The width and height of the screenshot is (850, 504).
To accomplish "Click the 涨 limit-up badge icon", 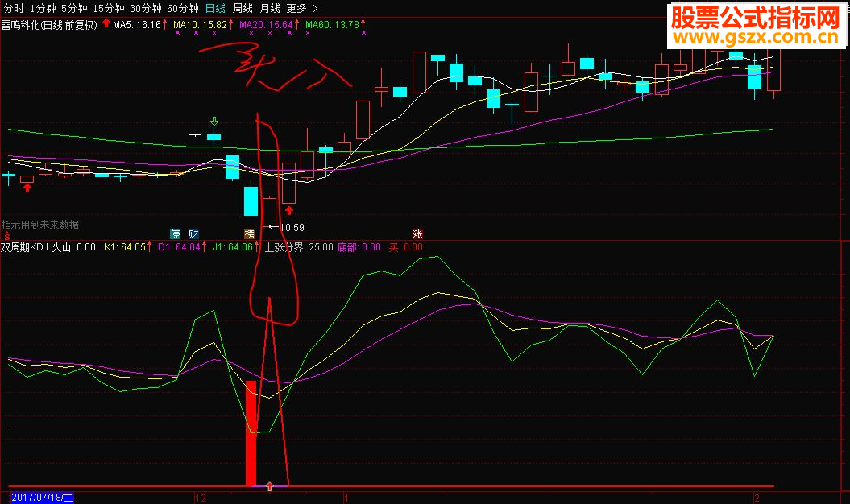I will click(417, 233).
